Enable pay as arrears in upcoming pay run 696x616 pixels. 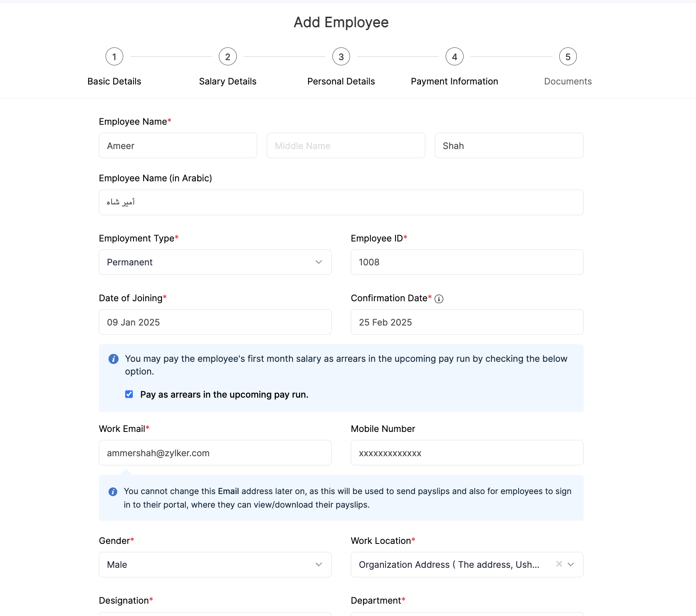pos(129,394)
